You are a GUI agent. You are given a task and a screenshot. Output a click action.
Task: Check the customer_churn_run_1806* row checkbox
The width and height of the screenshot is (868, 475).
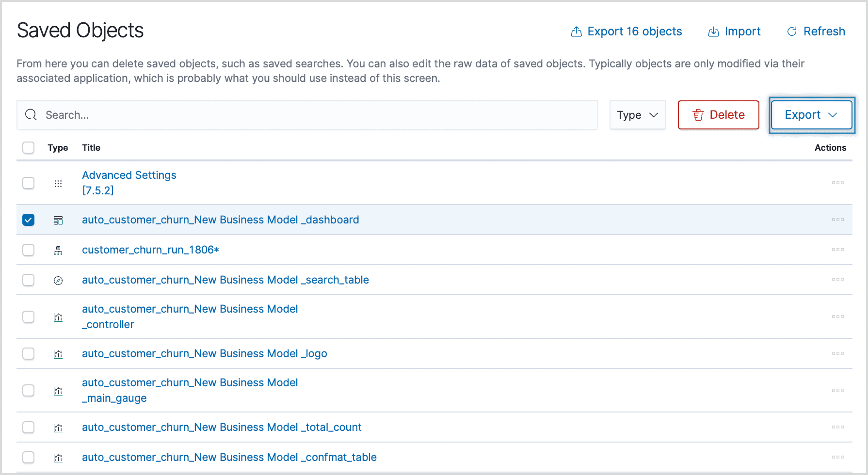point(29,250)
